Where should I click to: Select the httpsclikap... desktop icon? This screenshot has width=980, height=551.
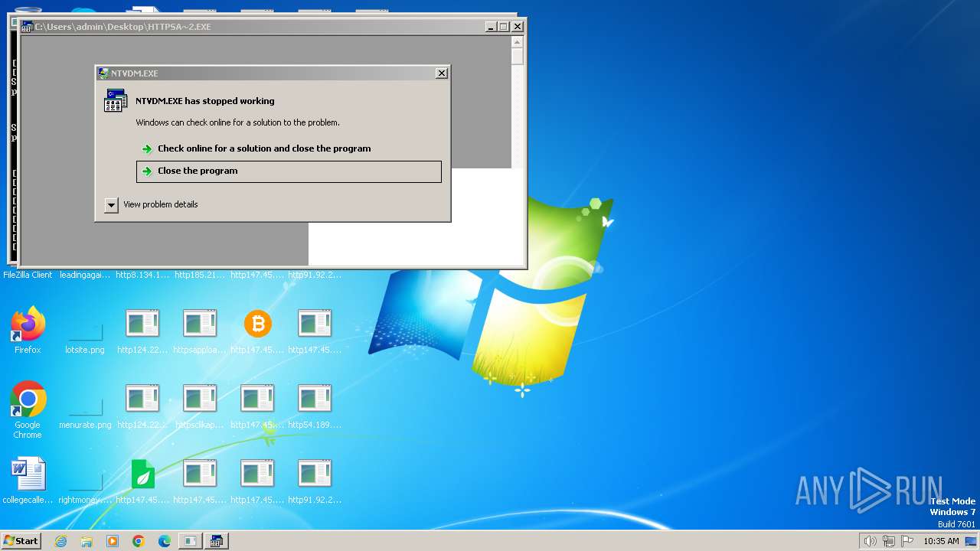point(200,406)
